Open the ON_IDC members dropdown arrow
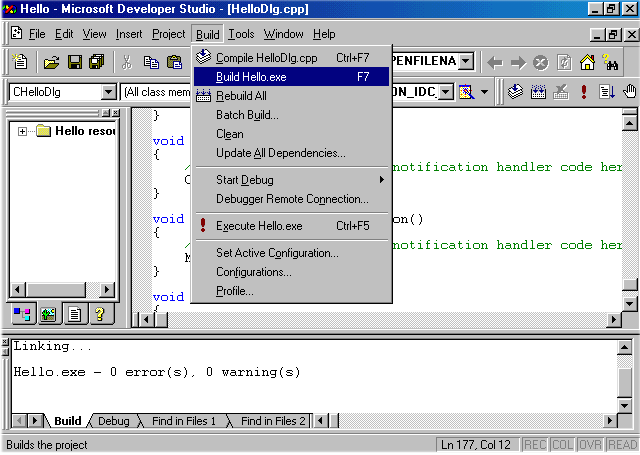 click(x=446, y=92)
